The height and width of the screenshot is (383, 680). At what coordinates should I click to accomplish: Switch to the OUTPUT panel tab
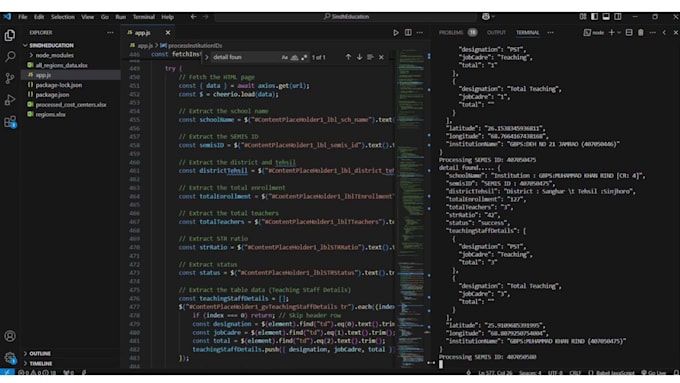tap(496, 33)
